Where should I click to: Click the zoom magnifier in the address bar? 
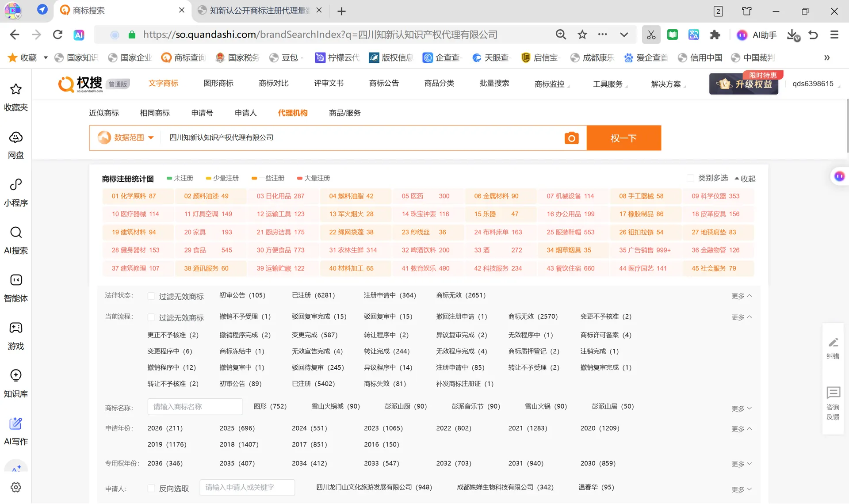point(561,34)
